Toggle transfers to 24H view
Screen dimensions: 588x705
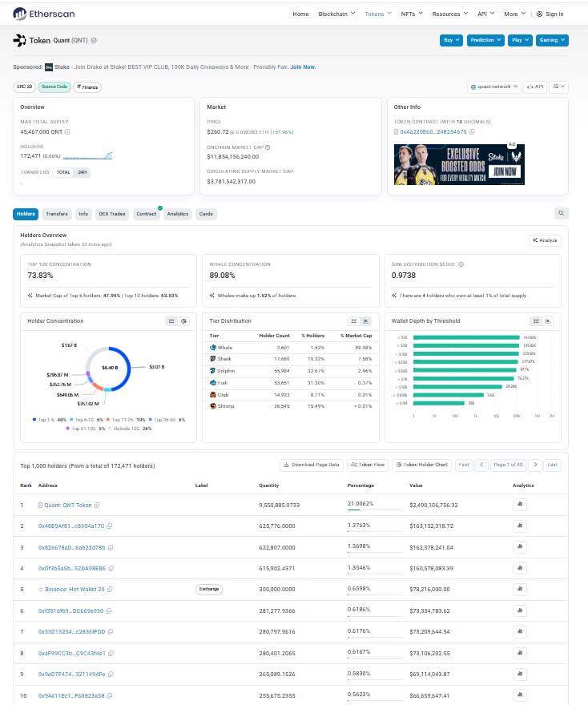click(x=83, y=172)
